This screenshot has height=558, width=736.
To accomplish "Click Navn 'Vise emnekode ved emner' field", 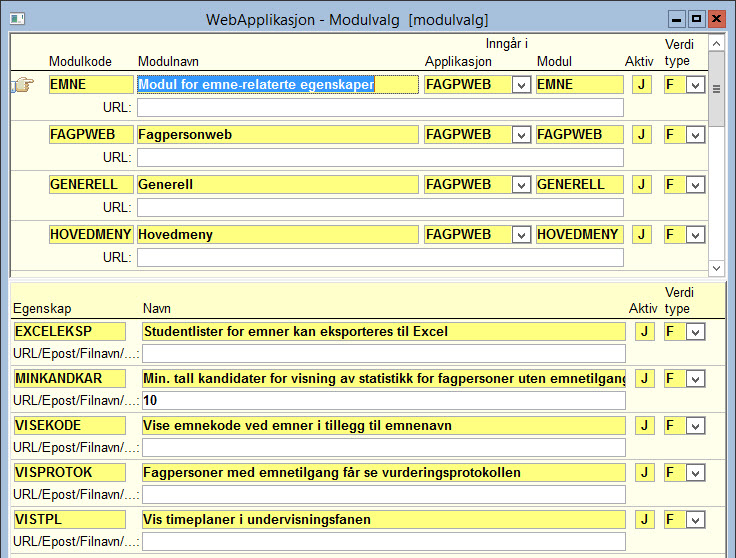I will click(x=384, y=425).
